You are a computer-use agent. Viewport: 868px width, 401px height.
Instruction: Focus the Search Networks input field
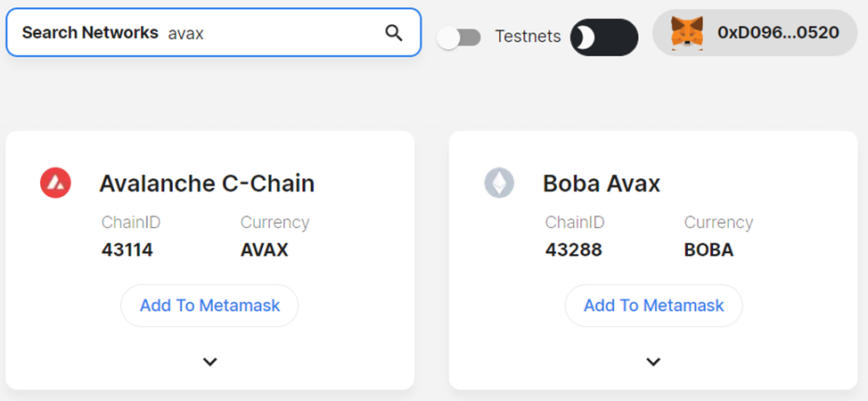click(267, 33)
